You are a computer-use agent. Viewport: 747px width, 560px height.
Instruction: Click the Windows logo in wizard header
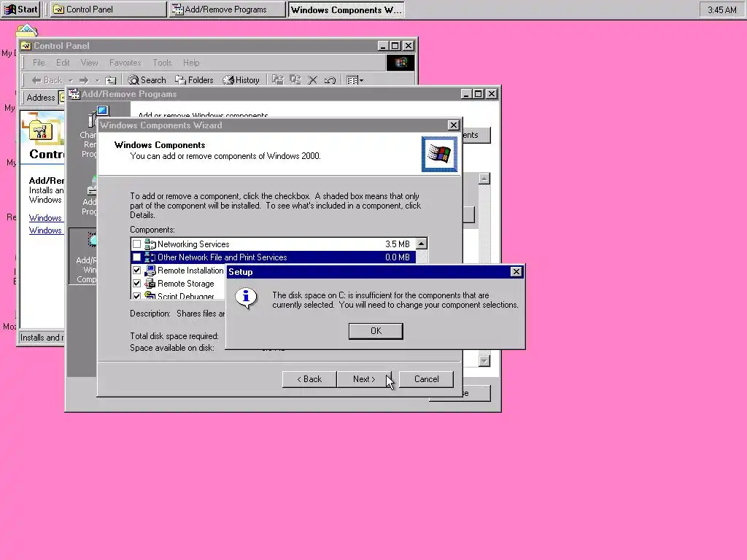[x=439, y=155]
